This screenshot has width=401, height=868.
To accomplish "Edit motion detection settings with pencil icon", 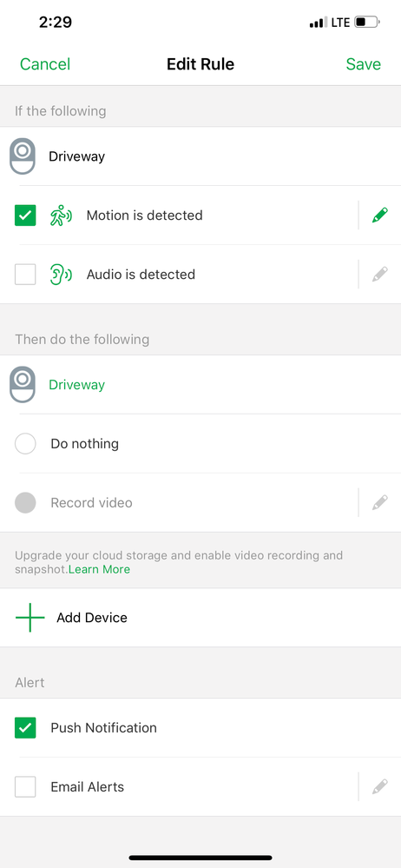I will coord(380,215).
